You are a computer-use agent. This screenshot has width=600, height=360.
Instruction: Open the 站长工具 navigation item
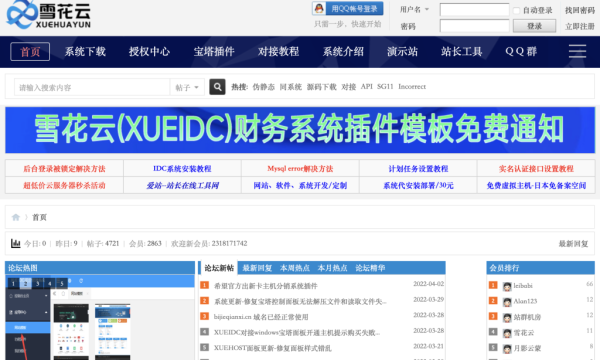point(461,52)
